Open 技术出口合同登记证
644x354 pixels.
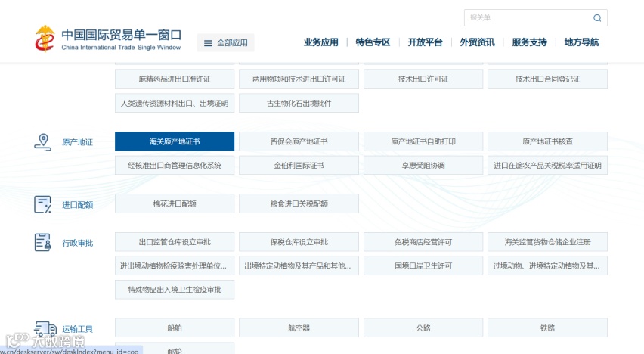pyautogui.click(x=547, y=79)
